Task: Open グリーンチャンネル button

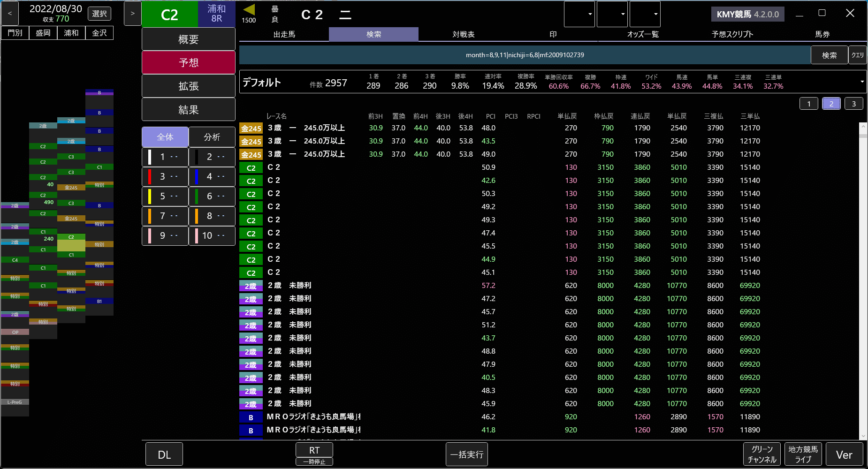Action: click(762, 454)
